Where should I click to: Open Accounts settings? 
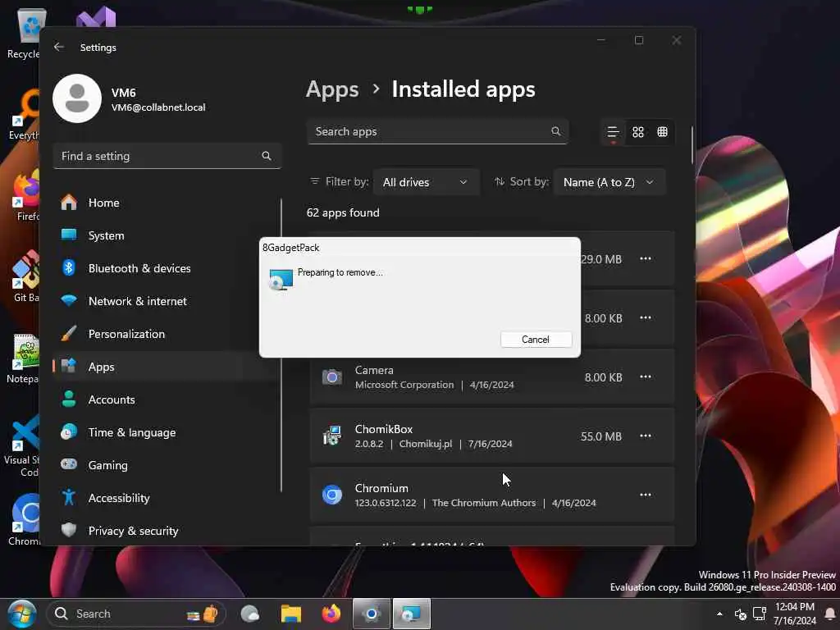click(x=166, y=399)
